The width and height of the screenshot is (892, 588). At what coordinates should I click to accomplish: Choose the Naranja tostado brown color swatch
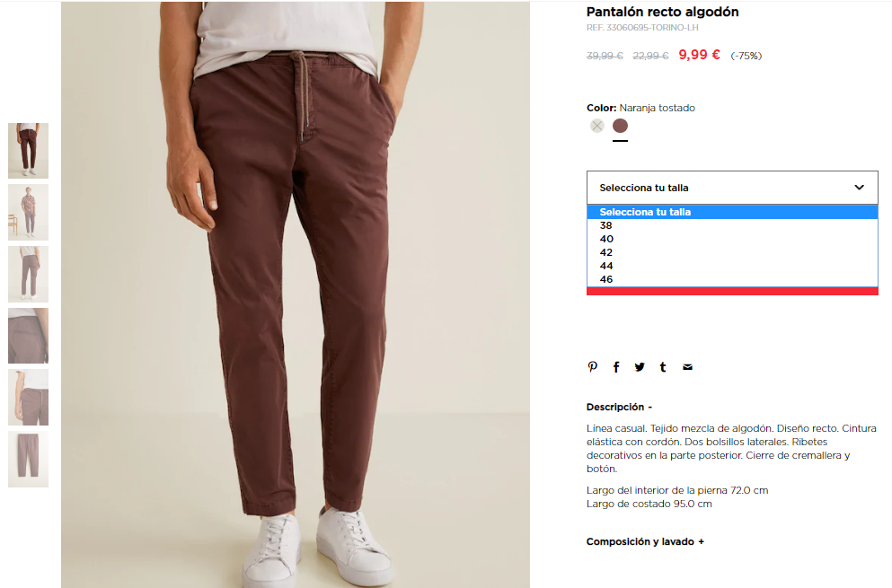(x=620, y=126)
